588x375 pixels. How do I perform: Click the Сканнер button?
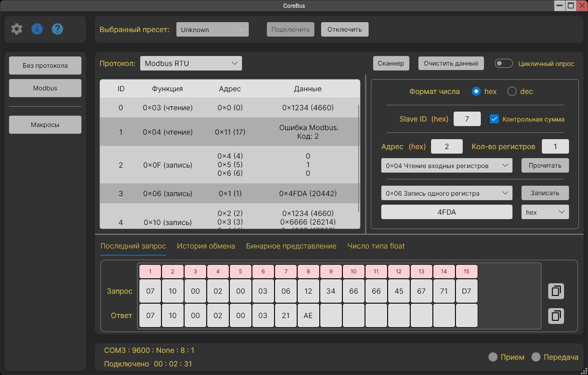coord(391,63)
